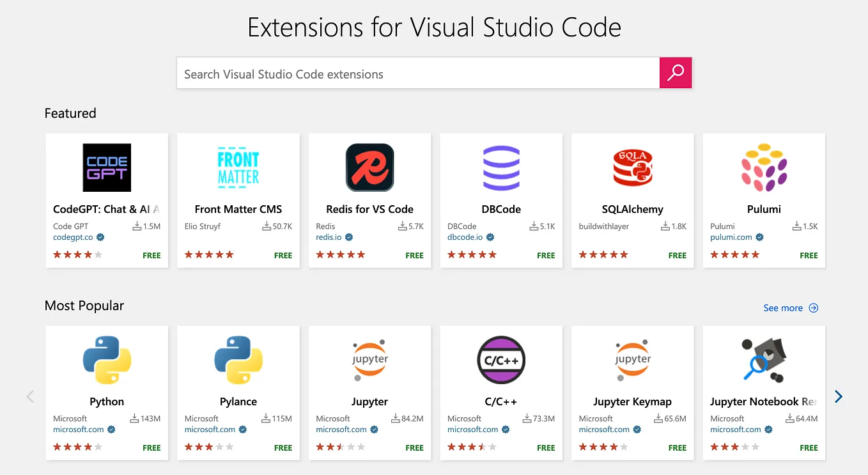Open the pulumi.com publisher link
This screenshot has height=475, width=868.
[731, 237]
